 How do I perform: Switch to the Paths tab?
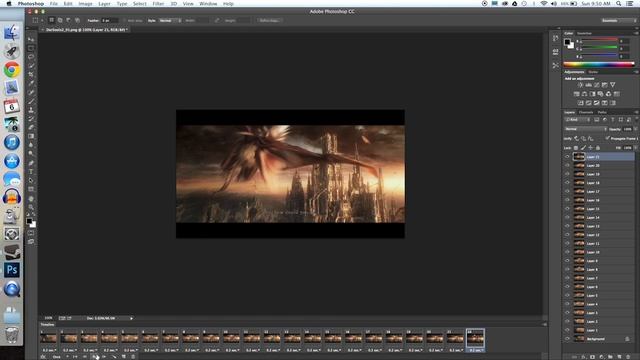tap(602, 112)
